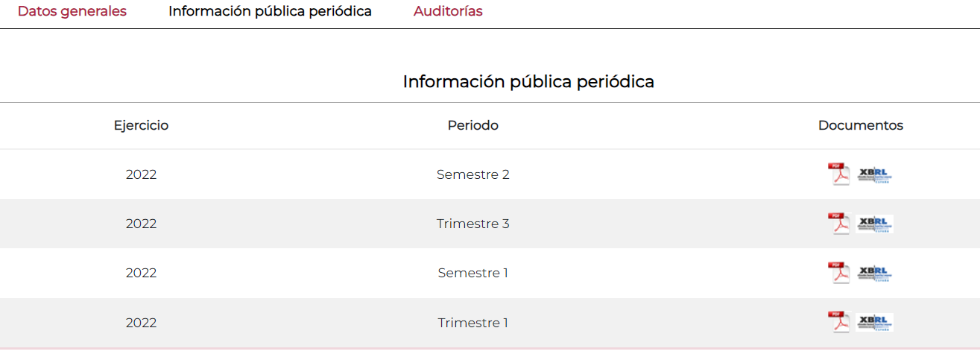Image resolution: width=980 pixels, height=363 pixels.
Task: Click the Ejercicio column header
Action: click(x=141, y=125)
